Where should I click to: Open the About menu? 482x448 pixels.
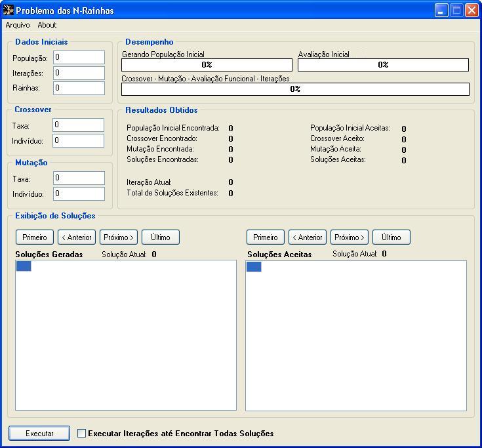(47, 25)
